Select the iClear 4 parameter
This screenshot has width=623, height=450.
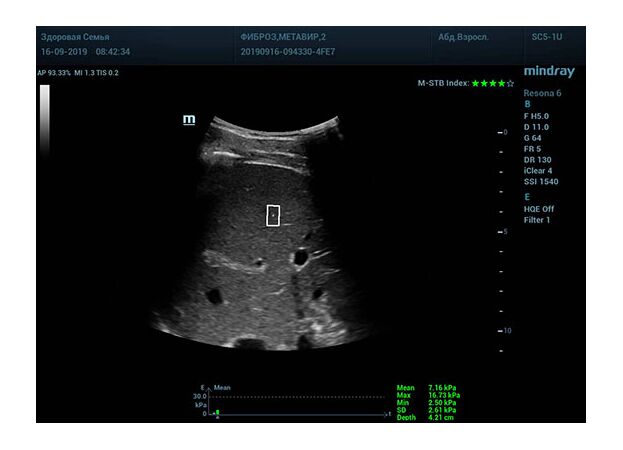[540, 171]
